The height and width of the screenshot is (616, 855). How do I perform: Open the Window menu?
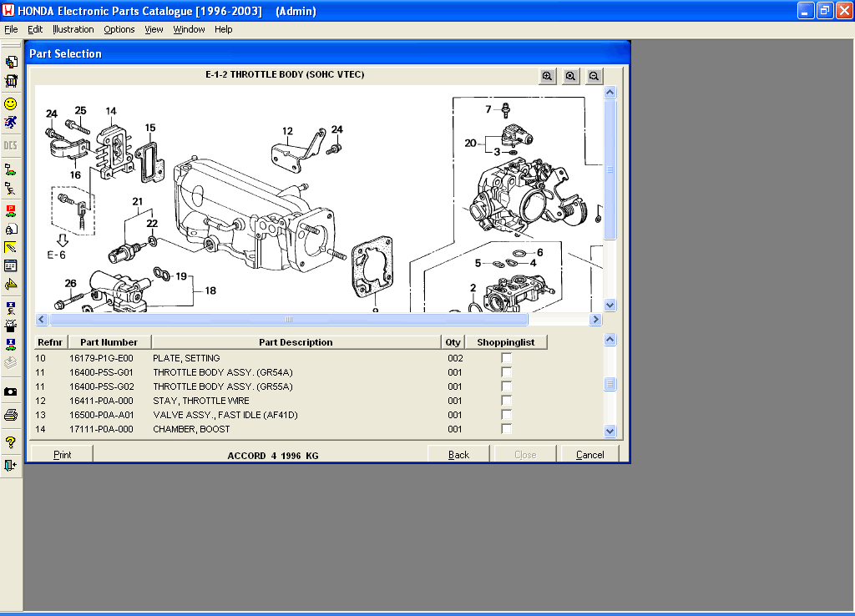click(x=189, y=29)
